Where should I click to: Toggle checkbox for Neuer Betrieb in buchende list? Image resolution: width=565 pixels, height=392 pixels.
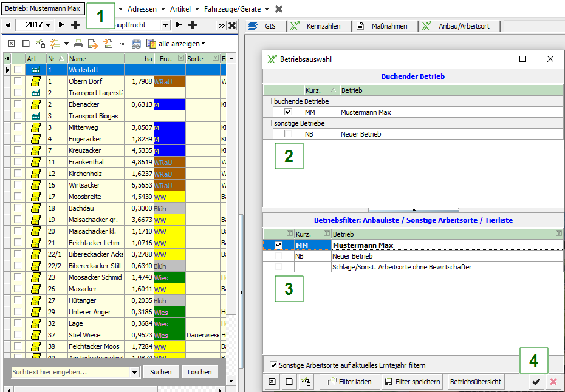[288, 134]
